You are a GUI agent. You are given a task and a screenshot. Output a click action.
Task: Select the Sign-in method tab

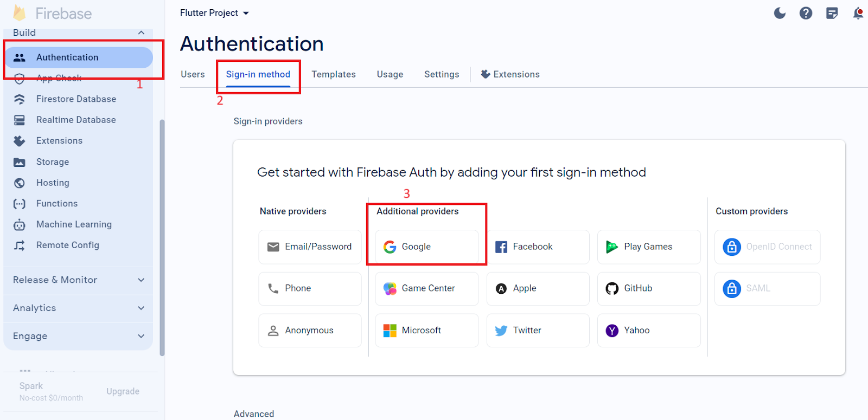258,75
